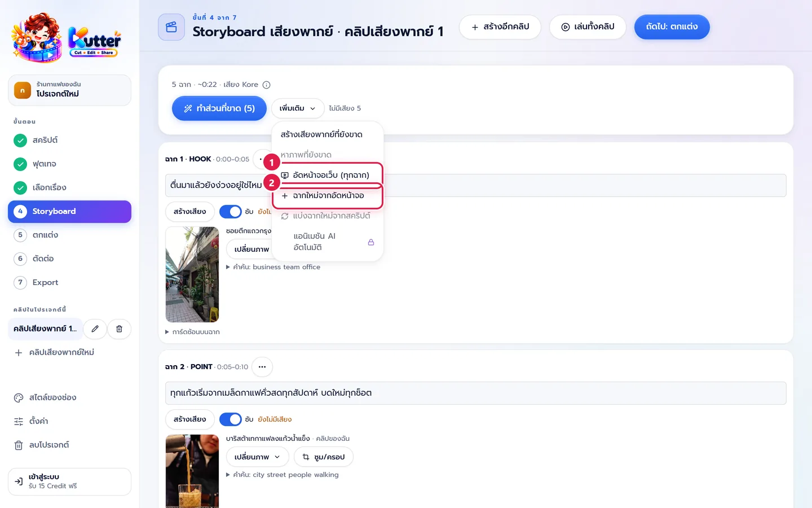Click the Kutter logo
Viewport: 812px width, 508px height.
click(66, 37)
